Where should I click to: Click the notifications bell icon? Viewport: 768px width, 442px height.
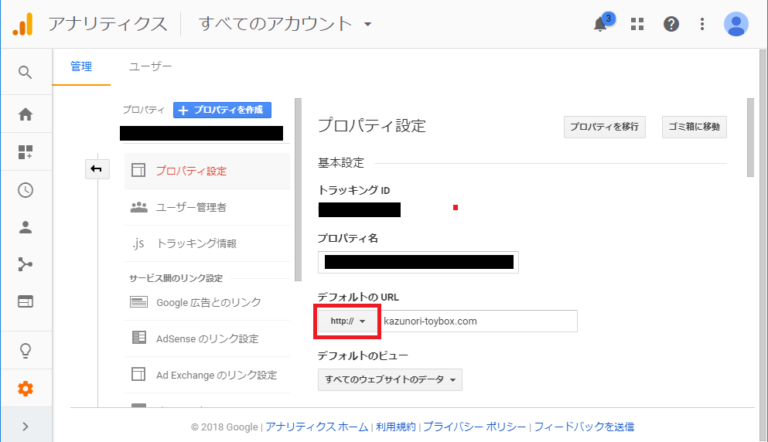[x=601, y=24]
